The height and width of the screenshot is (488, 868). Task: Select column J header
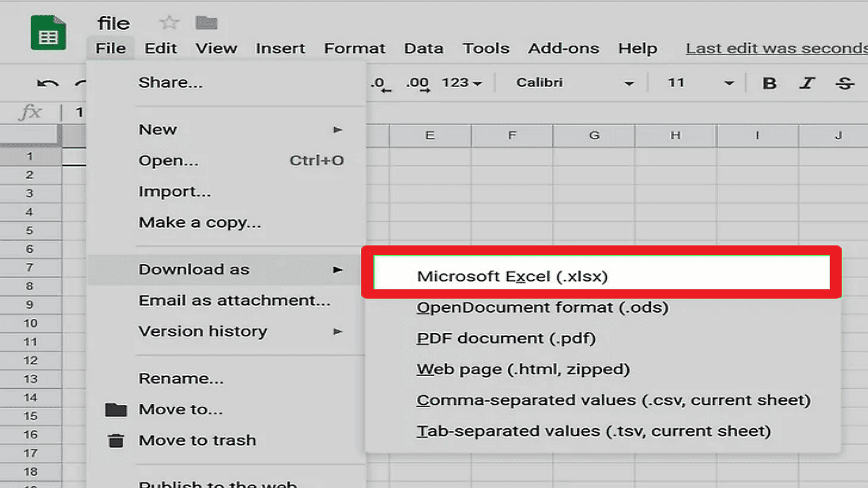coord(834,135)
